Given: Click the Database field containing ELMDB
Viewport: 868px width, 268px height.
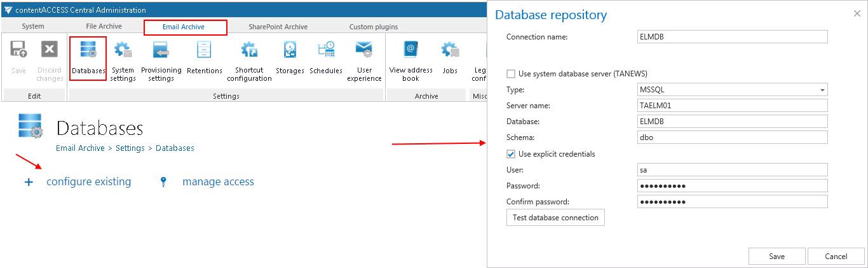Looking at the screenshot, I should pyautogui.click(x=732, y=122).
